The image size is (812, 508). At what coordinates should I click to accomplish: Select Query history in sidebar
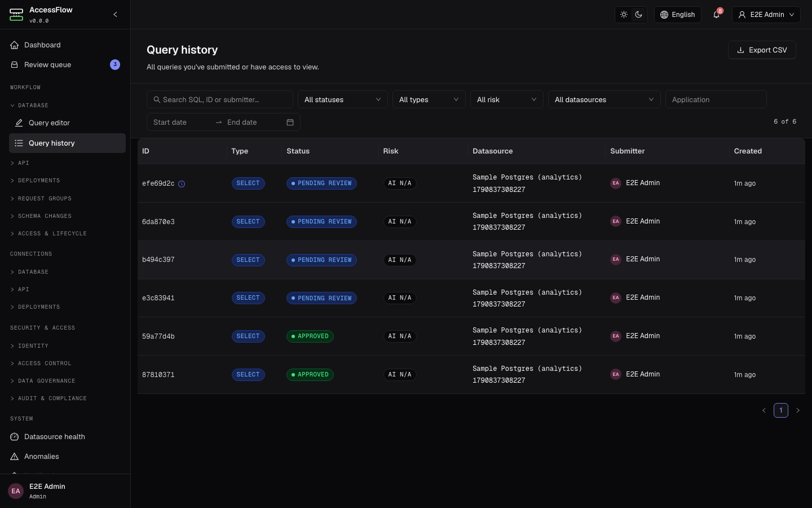point(67,143)
